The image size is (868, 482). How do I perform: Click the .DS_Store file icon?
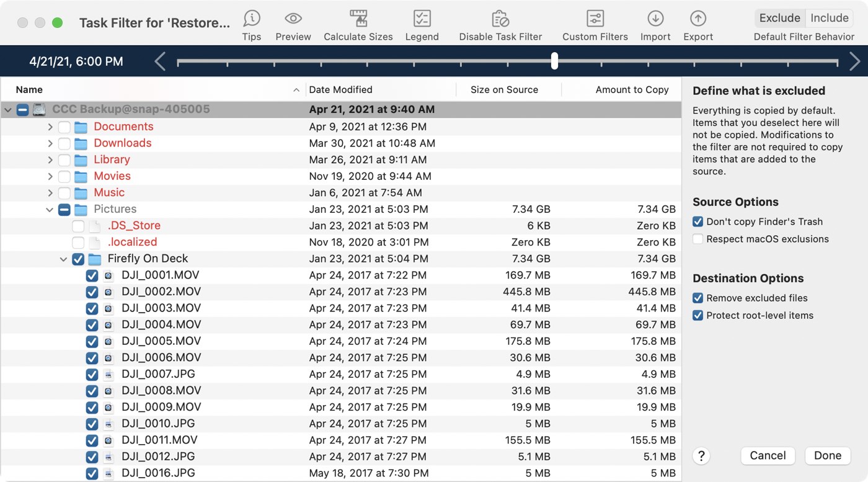click(94, 226)
